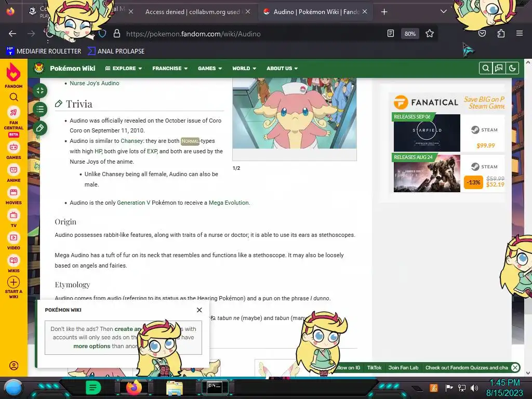Viewport: 532px width, 399px height.
Task: Open Pocket save icon in toolbar
Action: pyautogui.click(x=482, y=34)
